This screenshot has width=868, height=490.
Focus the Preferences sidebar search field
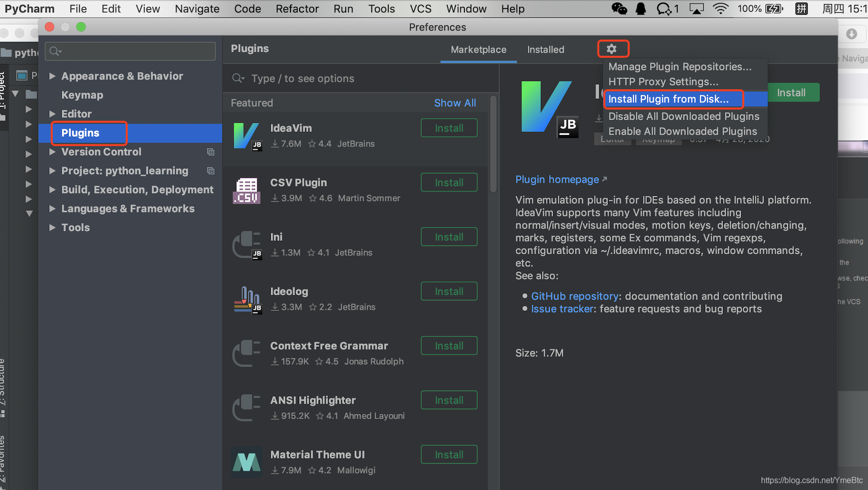click(x=131, y=51)
